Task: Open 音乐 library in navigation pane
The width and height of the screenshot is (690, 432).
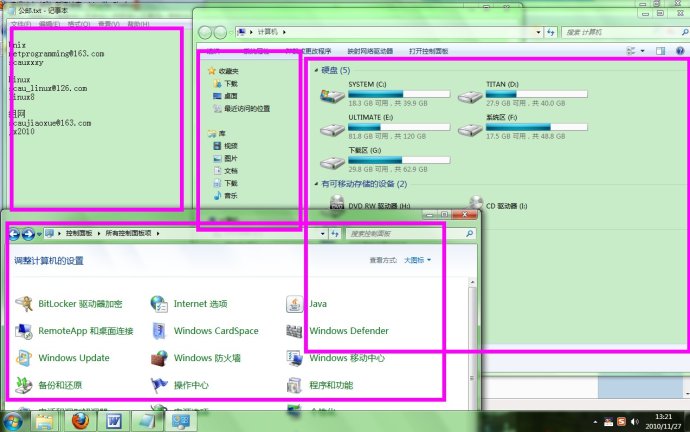Action: coord(225,196)
